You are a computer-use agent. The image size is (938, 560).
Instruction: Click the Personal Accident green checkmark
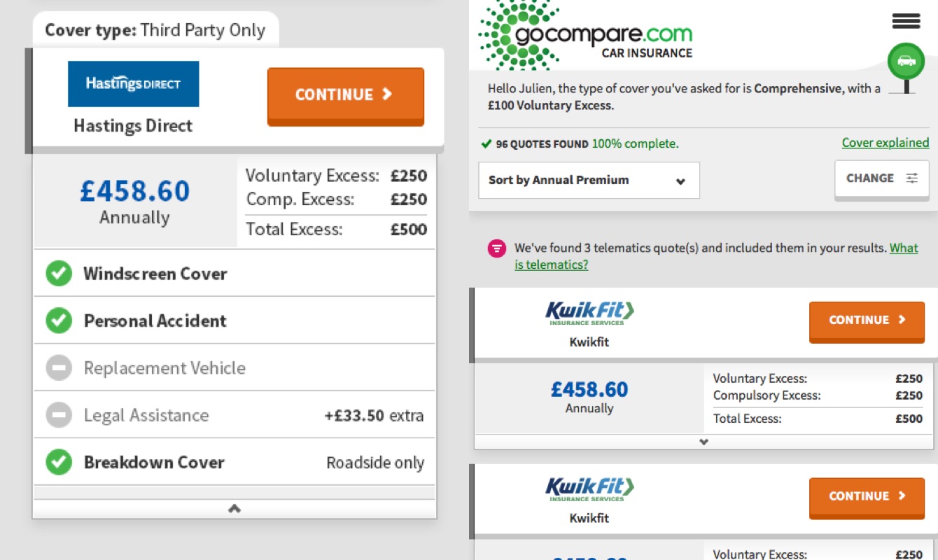(59, 321)
